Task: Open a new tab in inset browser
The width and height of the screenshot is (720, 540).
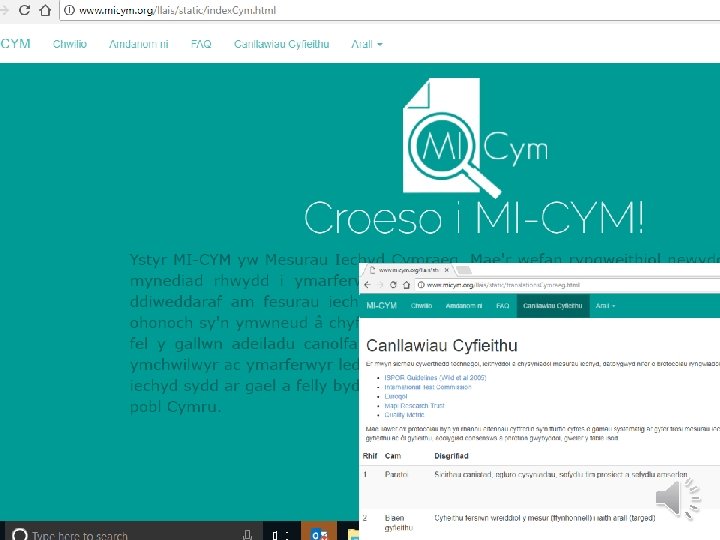Action: click(464, 270)
